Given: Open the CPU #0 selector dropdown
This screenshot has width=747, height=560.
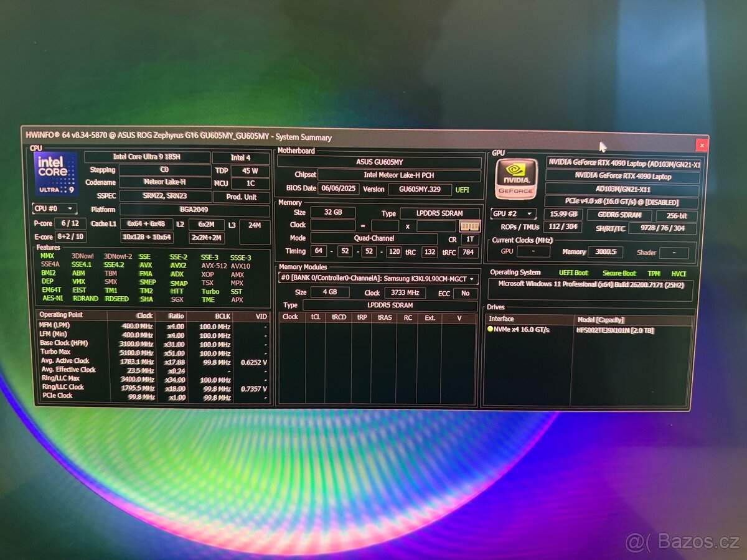Looking at the screenshot, I should point(55,209).
